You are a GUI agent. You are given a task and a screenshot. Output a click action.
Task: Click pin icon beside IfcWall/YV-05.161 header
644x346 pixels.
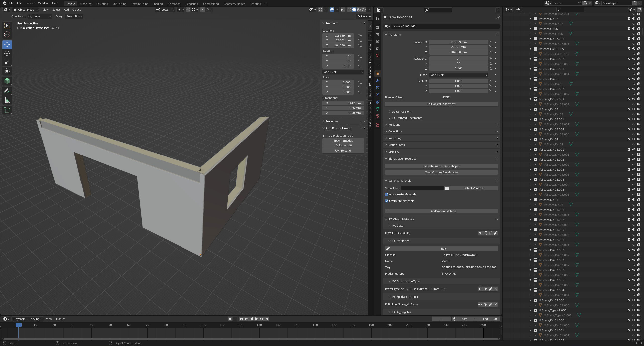point(497,17)
